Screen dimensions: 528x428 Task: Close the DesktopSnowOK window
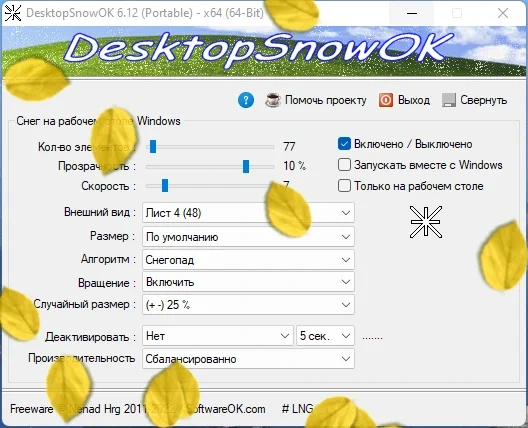tap(503, 13)
